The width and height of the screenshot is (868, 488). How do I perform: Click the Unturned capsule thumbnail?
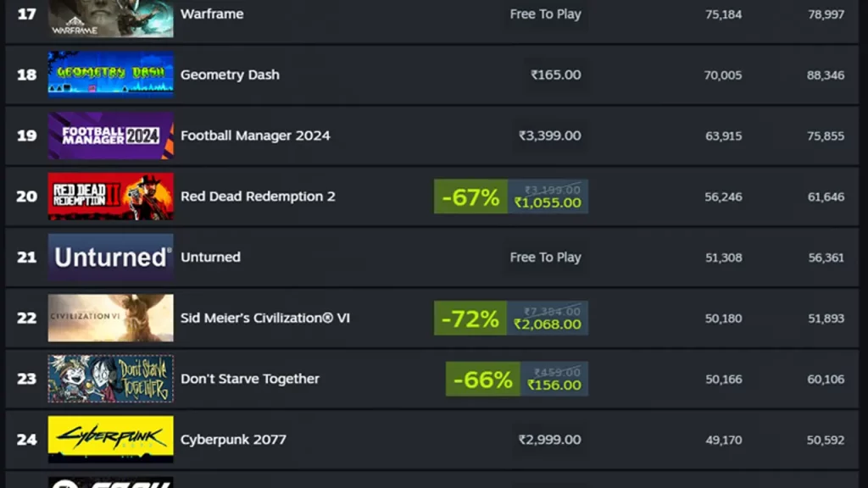(110, 257)
